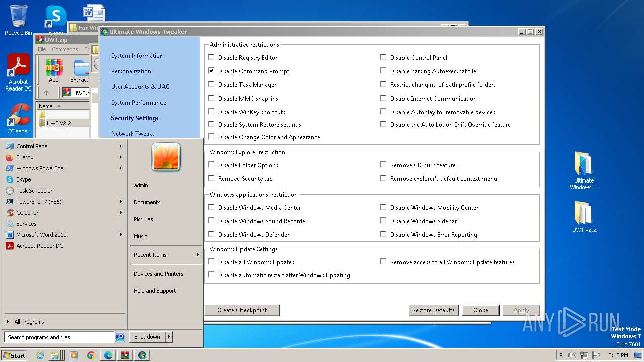The width and height of the screenshot is (644, 362).
Task: Click WinRAR Add toolbar icon
Action: 54,71
